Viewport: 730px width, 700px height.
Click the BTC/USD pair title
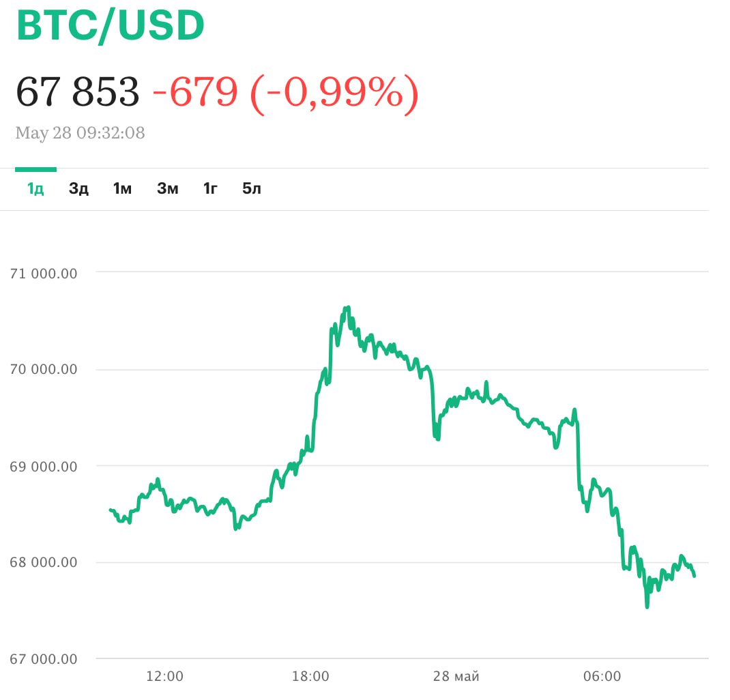tap(110, 26)
